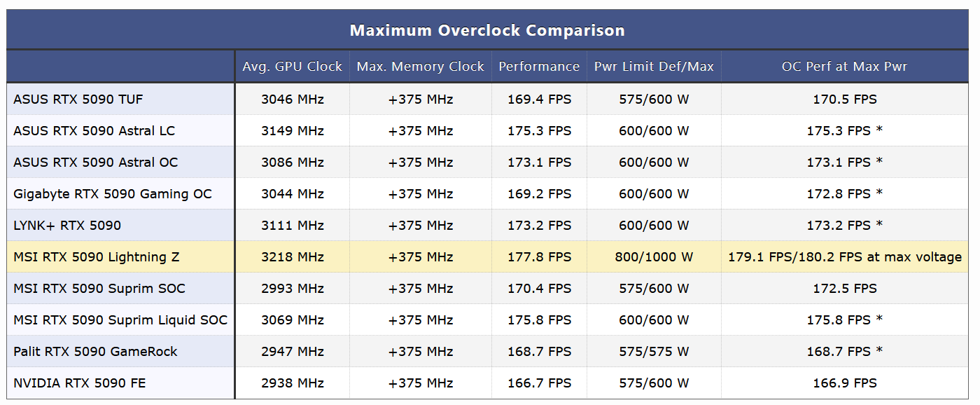Click the Max. Memory Clock column header
This screenshot has width=980, height=405.
420,67
